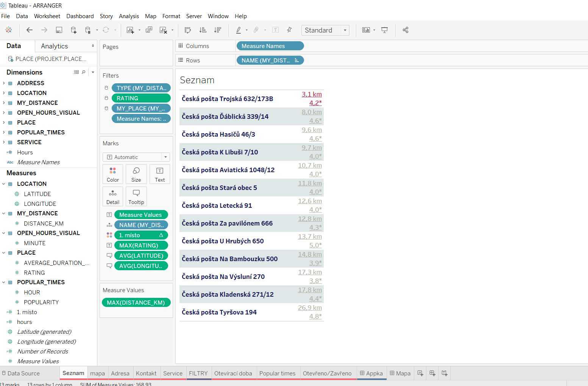Open the Tooltip marks card
This screenshot has width=588, height=386.
[x=136, y=197]
